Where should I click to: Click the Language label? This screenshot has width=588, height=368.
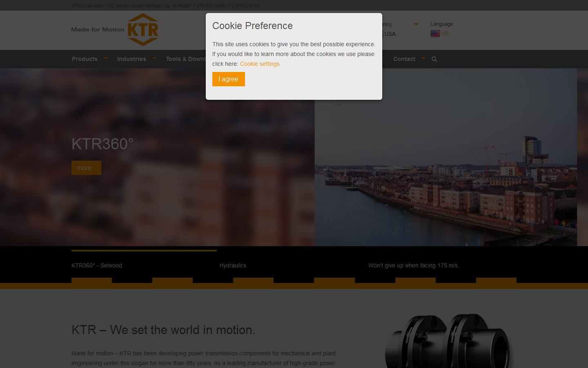[x=441, y=24]
